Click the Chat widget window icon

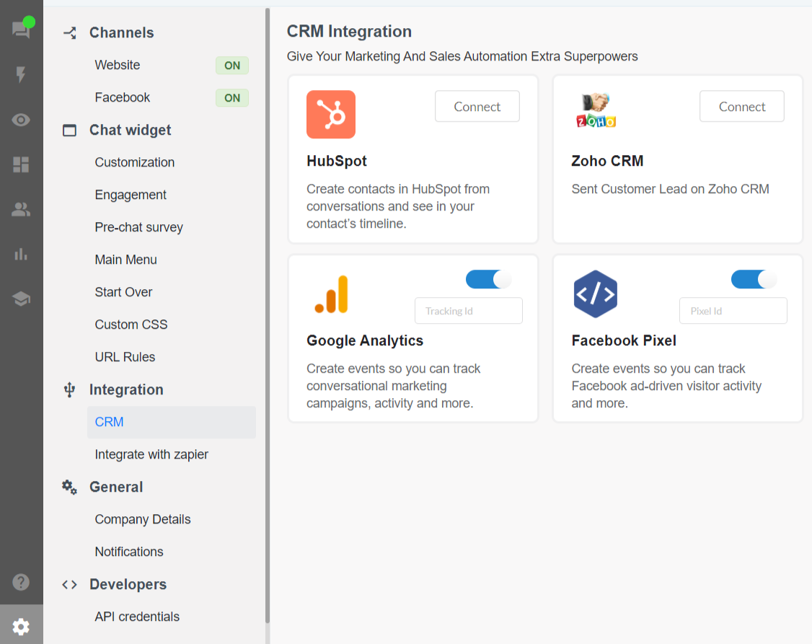point(69,130)
